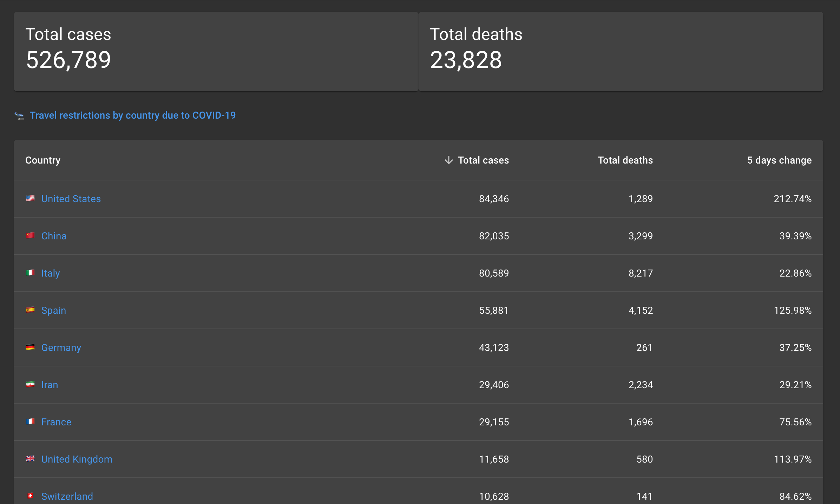This screenshot has width=840, height=504.
Task: Sort table by Total deaths column
Action: coord(625,160)
